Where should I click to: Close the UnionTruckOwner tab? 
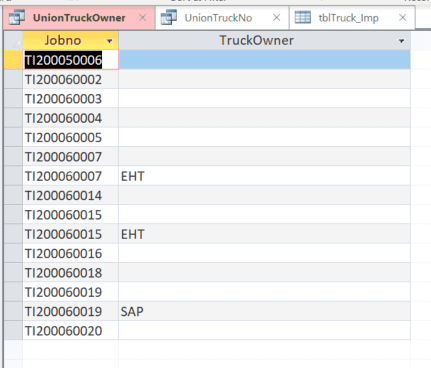click(x=143, y=18)
